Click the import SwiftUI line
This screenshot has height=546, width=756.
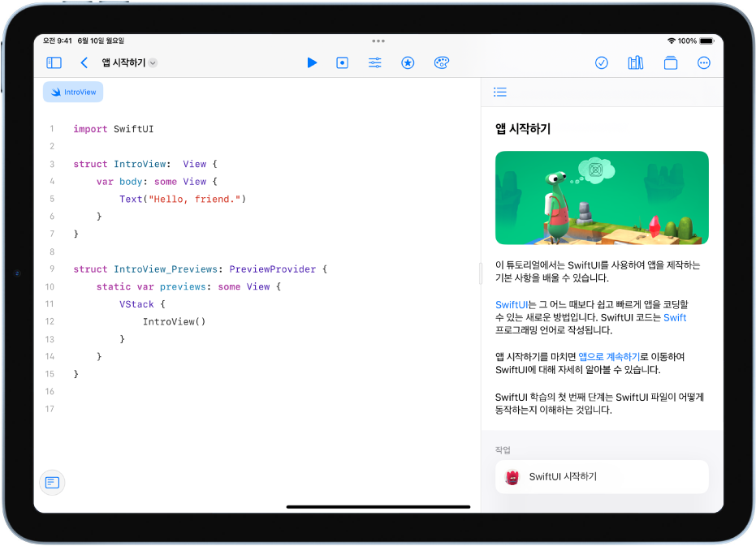114,129
